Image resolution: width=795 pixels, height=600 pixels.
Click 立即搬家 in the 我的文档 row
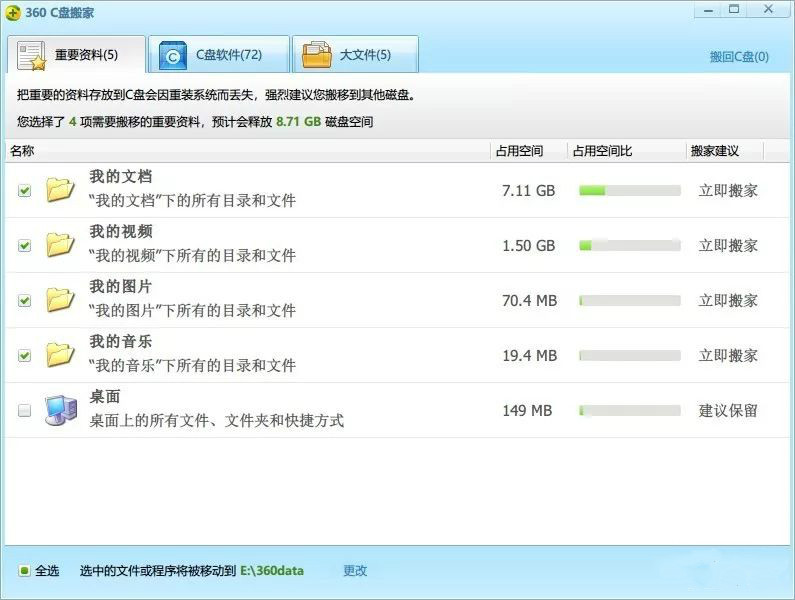(x=728, y=191)
